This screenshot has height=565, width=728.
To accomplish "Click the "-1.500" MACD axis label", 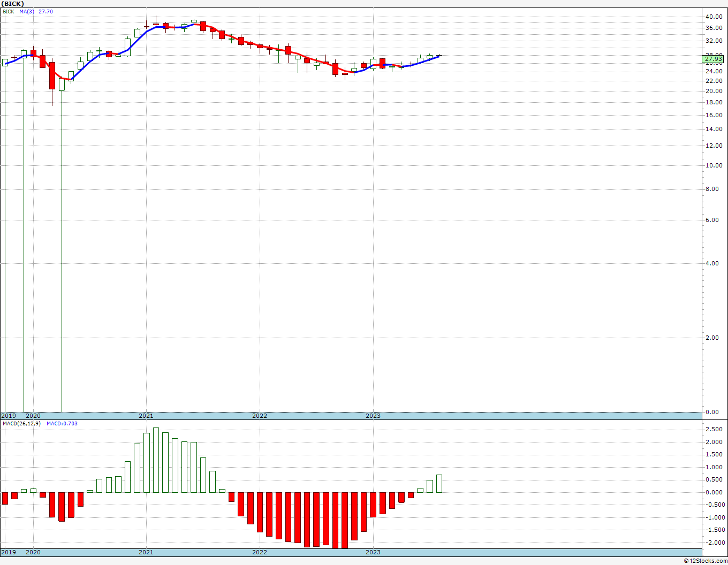I will click(714, 530).
